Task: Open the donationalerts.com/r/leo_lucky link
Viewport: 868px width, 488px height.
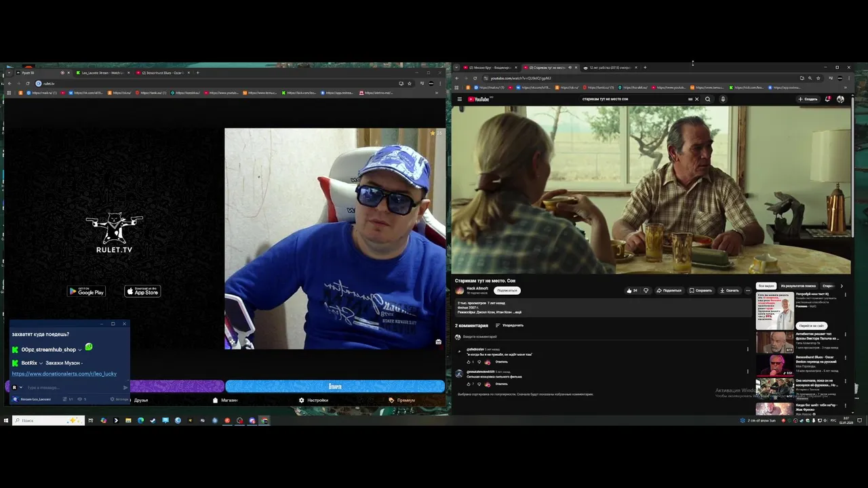Action: coord(64,373)
